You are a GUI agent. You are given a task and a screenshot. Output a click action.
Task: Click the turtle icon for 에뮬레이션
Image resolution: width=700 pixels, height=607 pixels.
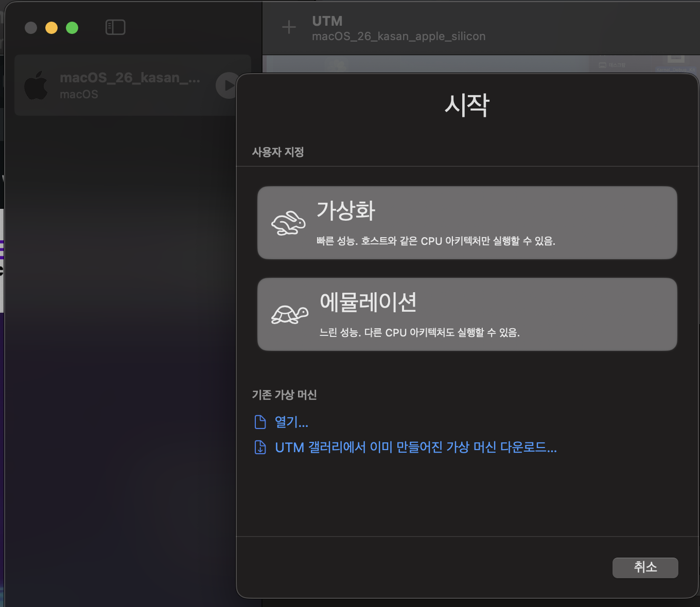coord(290,315)
